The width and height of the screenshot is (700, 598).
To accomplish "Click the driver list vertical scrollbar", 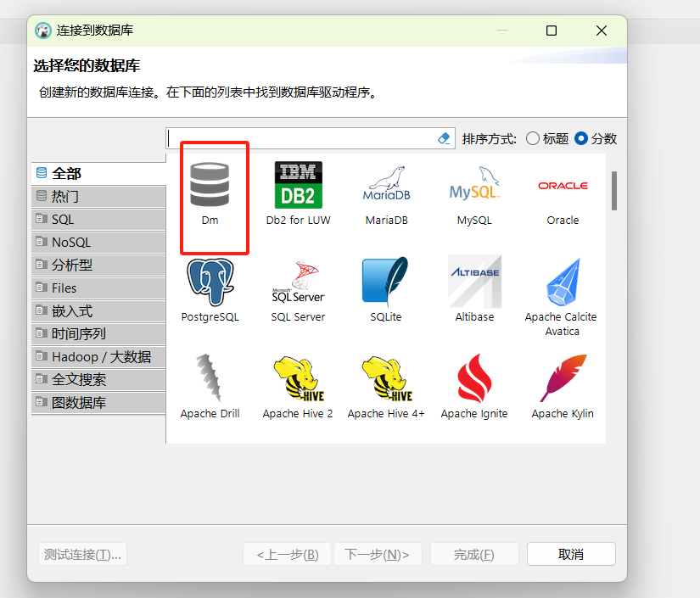I will click(614, 191).
